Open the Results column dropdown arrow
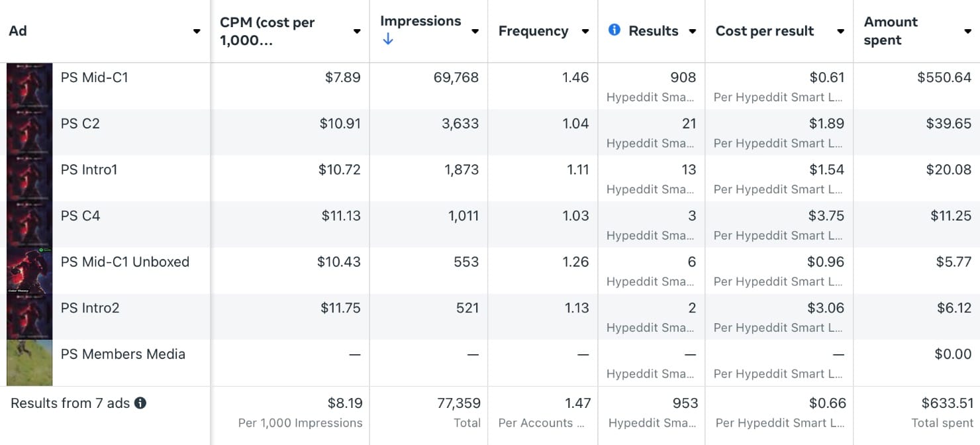The width and height of the screenshot is (980, 445). click(693, 31)
